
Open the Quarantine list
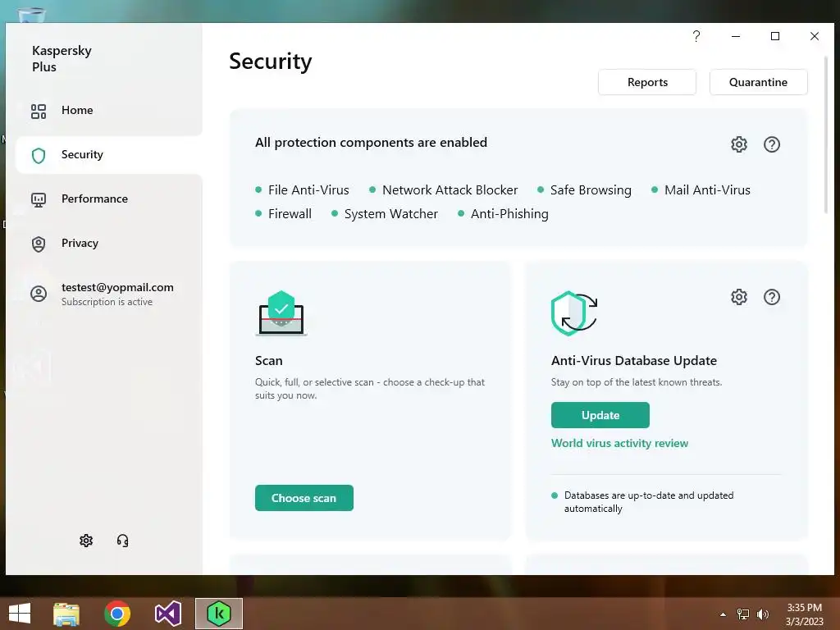[758, 82]
